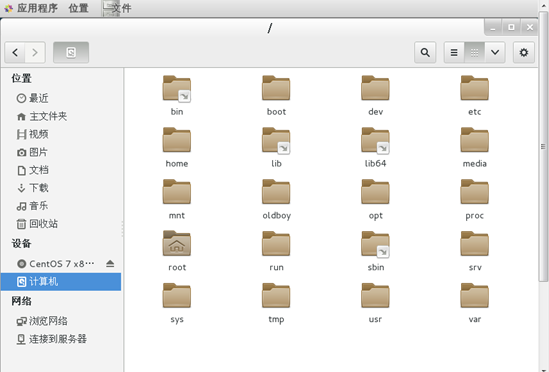549x372 pixels.
Task: Select the root home folder
Action: pos(177,243)
